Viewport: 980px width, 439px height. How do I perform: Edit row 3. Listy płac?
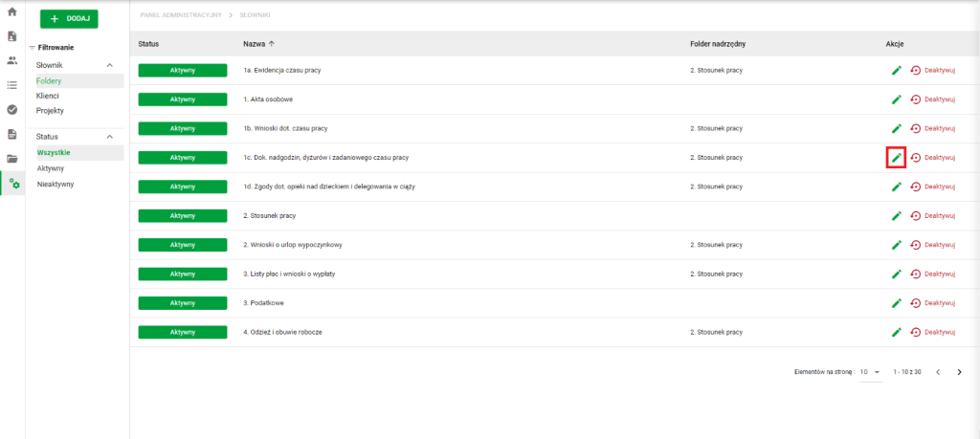[896, 274]
